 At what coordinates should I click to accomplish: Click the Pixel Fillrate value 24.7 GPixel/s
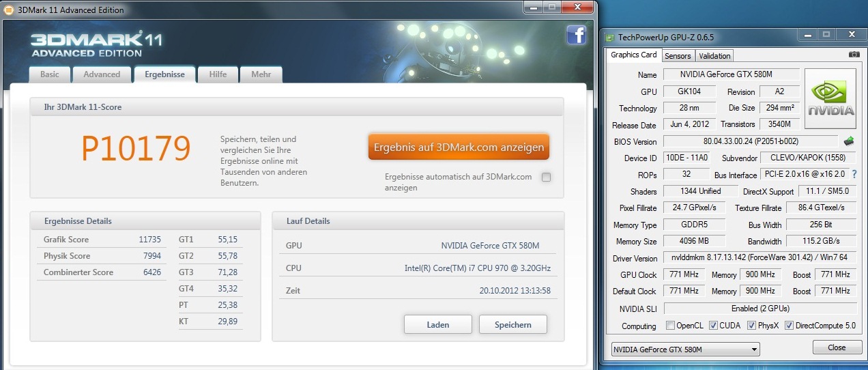pos(695,208)
